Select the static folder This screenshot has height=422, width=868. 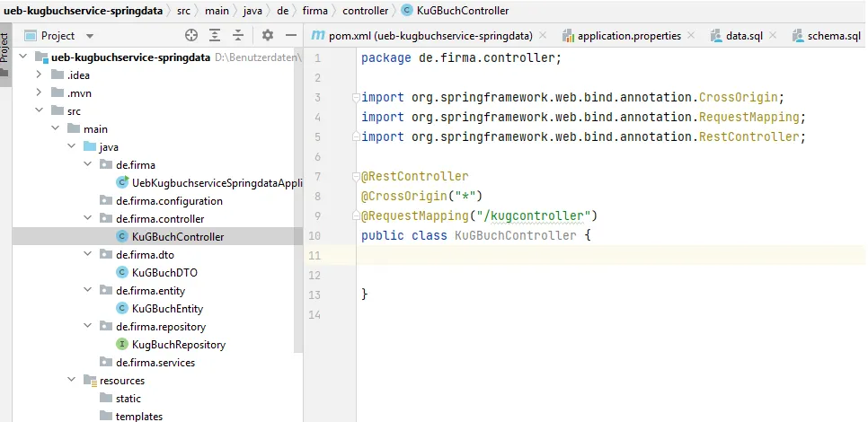tap(120, 399)
